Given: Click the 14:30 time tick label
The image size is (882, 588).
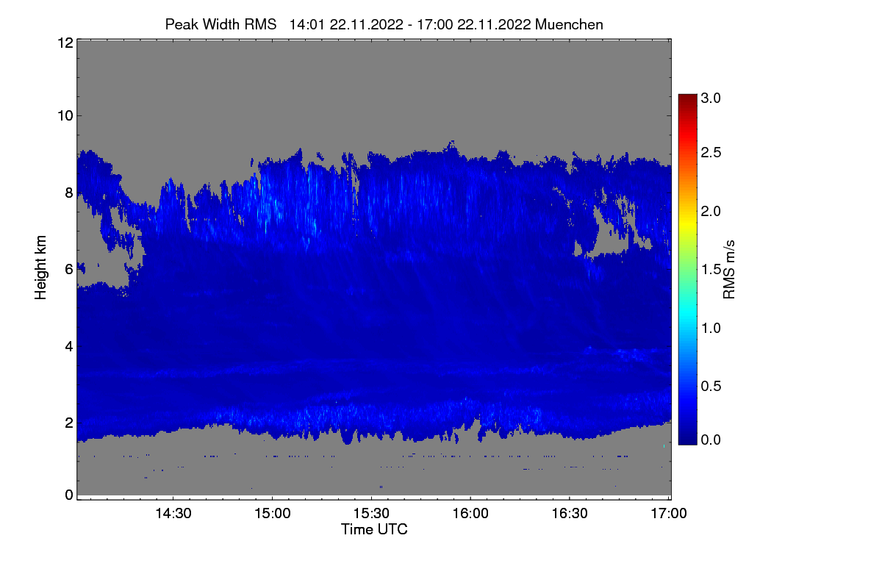Looking at the screenshot, I should pyautogui.click(x=173, y=514).
